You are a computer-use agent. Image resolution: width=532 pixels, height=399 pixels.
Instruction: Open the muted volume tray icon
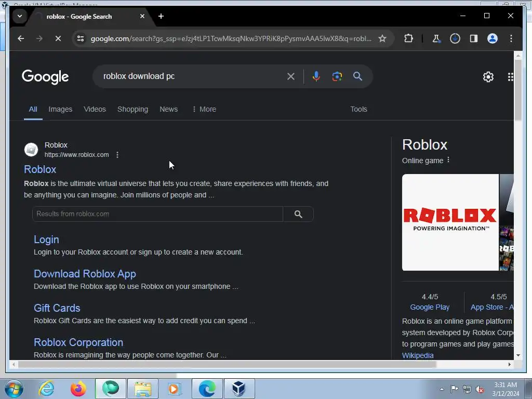(480, 390)
